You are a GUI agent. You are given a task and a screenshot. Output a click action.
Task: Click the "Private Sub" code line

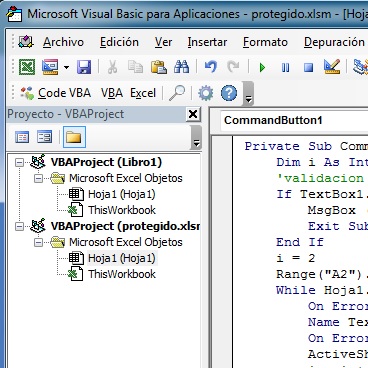click(306, 146)
